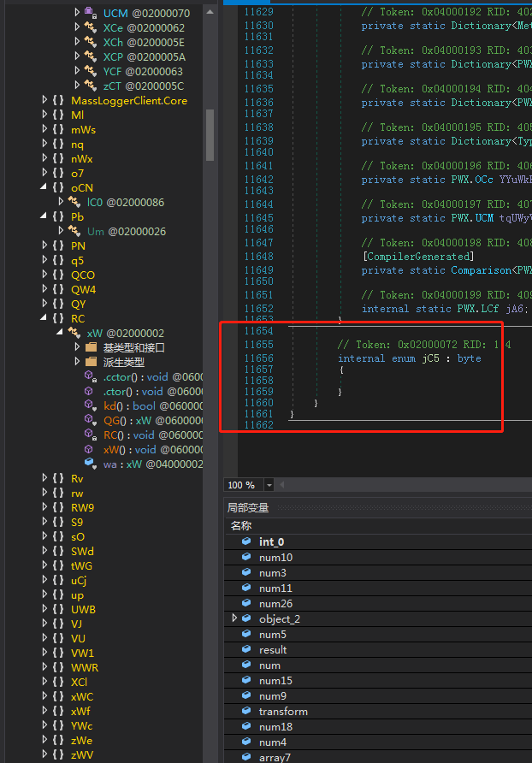Click the QCO namespace braces icon
Image resolution: width=532 pixels, height=763 pixels.
click(58, 275)
